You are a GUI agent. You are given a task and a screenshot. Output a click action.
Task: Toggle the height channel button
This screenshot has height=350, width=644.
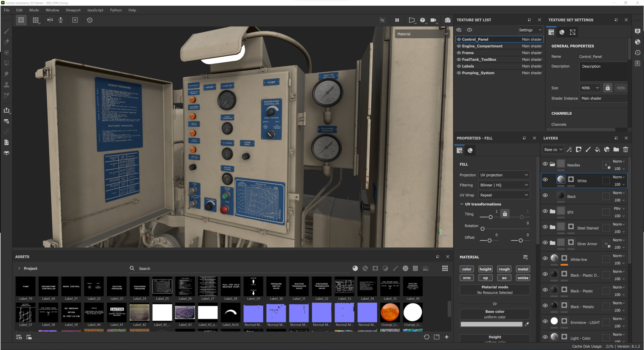tap(485, 269)
